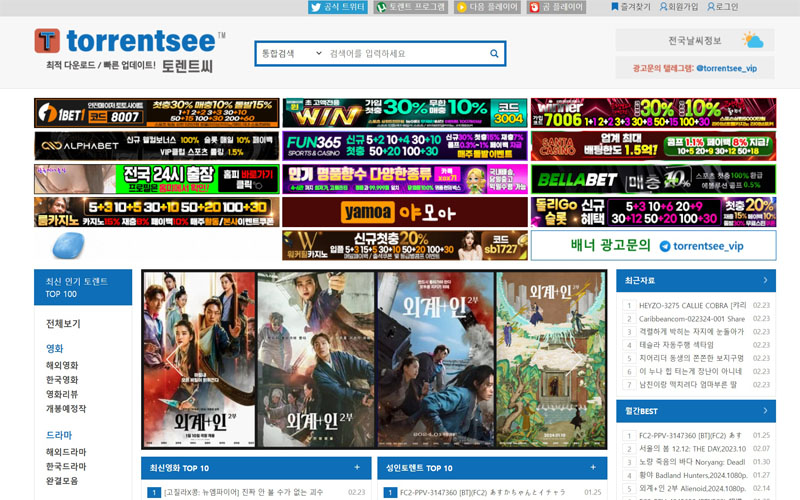Image resolution: width=800 pixels, height=500 pixels.
Task: Select 최신 인기 토렌트 TOP 100 header
Action: (x=83, y=287)
